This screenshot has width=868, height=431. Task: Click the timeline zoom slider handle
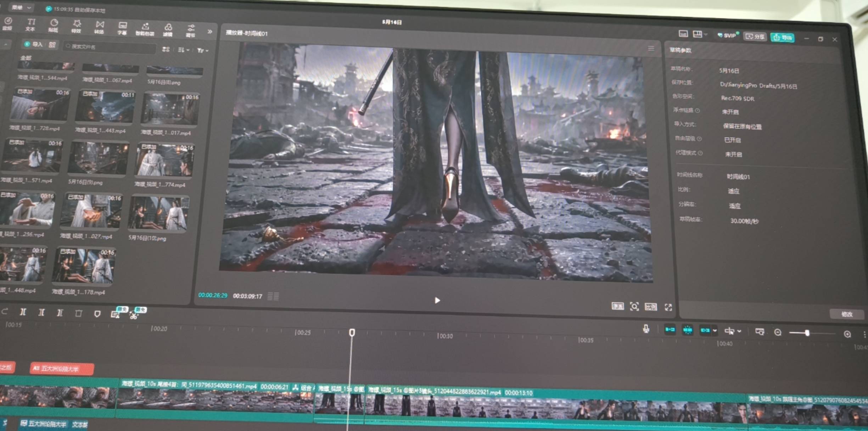pyautogui.click(x=807, y=333)
